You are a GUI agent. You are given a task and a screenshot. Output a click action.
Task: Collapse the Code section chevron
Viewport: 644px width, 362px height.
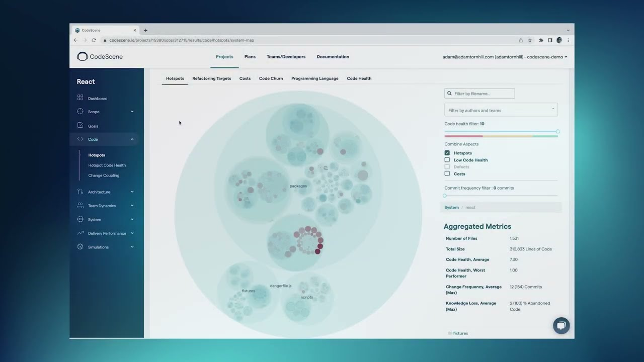click(x=132, y=139)
